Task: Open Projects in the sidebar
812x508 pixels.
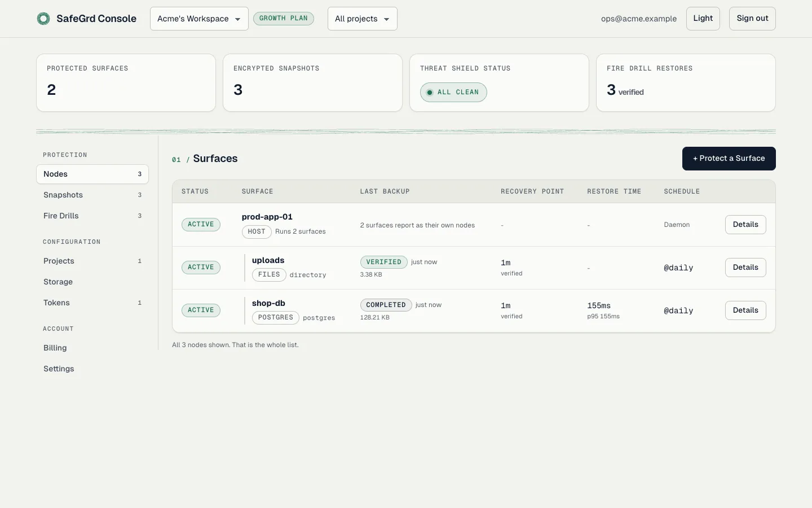Action: pyautogui.click(x=92, y=261)
